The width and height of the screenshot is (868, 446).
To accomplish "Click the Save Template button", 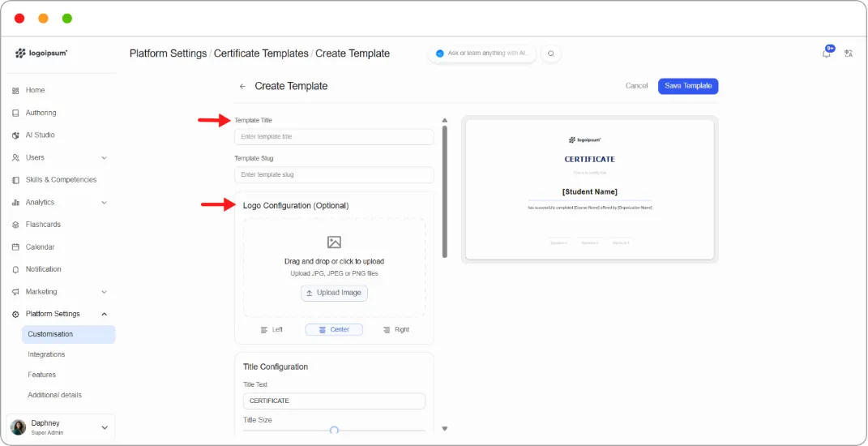I will pyautogui.click(x=688, y=86).
